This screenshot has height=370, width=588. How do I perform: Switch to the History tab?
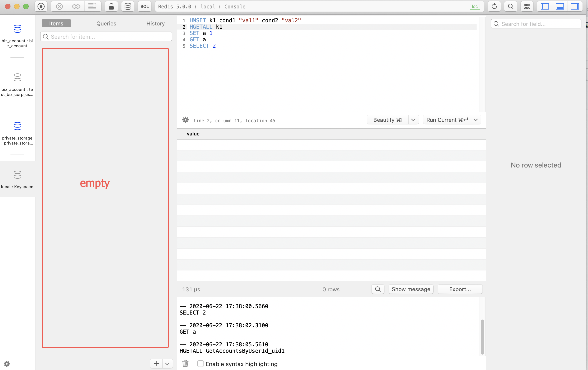pos(155,23)
